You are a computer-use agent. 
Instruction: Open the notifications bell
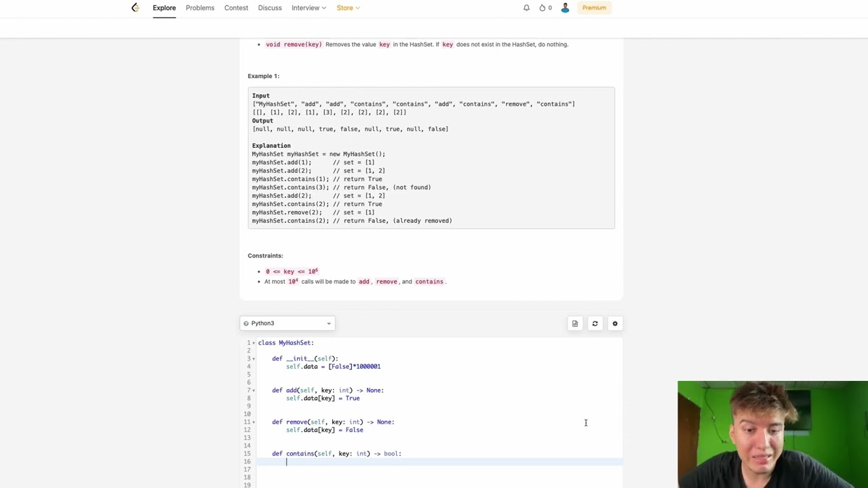point(526,7)
